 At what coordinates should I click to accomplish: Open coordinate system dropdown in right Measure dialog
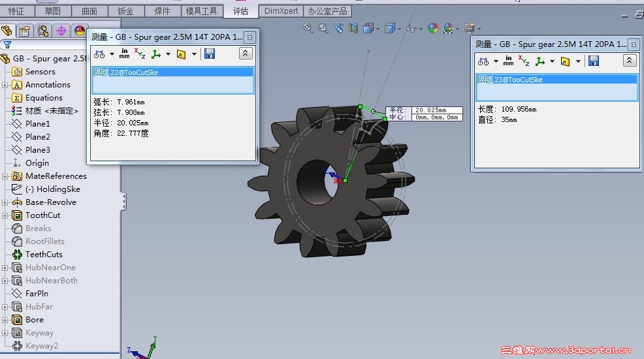552,61
